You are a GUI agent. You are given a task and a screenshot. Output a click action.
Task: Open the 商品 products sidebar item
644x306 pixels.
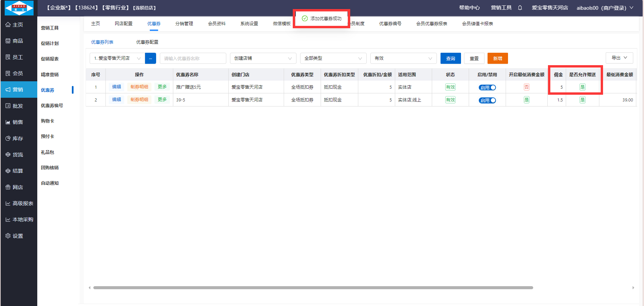click(14, 41)
